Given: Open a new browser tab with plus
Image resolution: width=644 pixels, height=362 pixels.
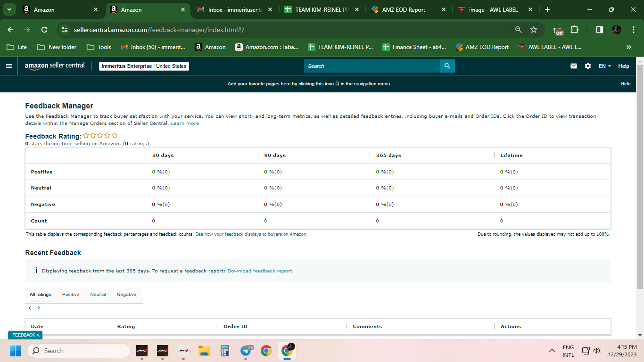Looking at the screenshot, I should coord(547,9).
